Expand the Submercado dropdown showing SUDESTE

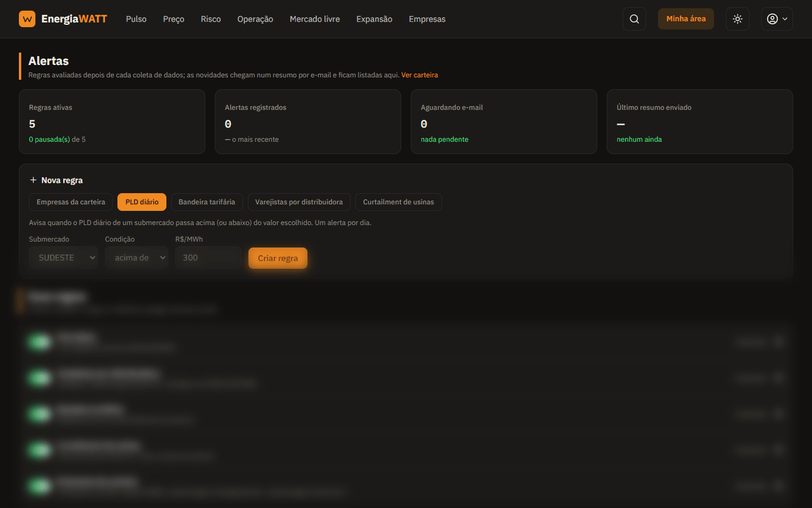pos(63,258)
